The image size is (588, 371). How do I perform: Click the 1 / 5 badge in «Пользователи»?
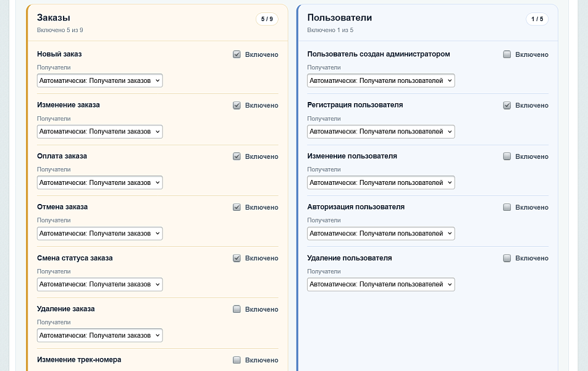(x=537, y=19)
